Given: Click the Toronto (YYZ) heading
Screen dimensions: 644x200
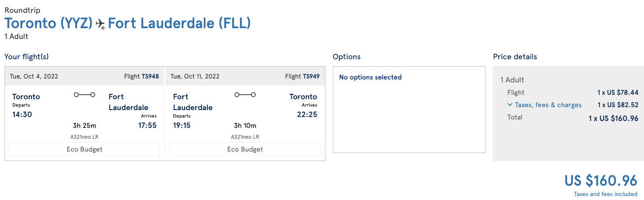Looking at the screenshot, I should coord(48,23).
